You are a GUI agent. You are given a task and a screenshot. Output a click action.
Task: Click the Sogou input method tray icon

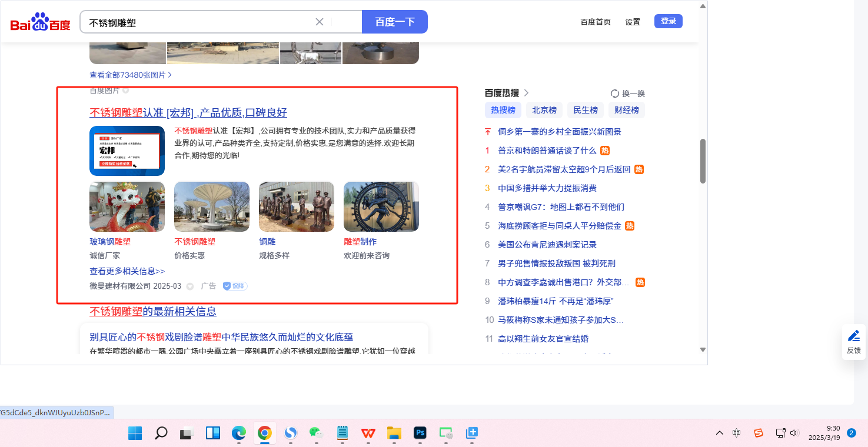(x=759, y=433)
